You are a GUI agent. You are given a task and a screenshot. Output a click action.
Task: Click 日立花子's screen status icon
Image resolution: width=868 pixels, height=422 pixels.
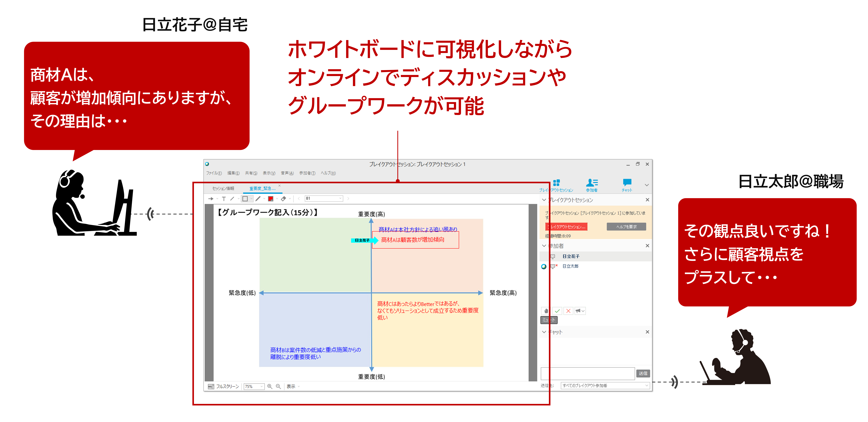553,257
